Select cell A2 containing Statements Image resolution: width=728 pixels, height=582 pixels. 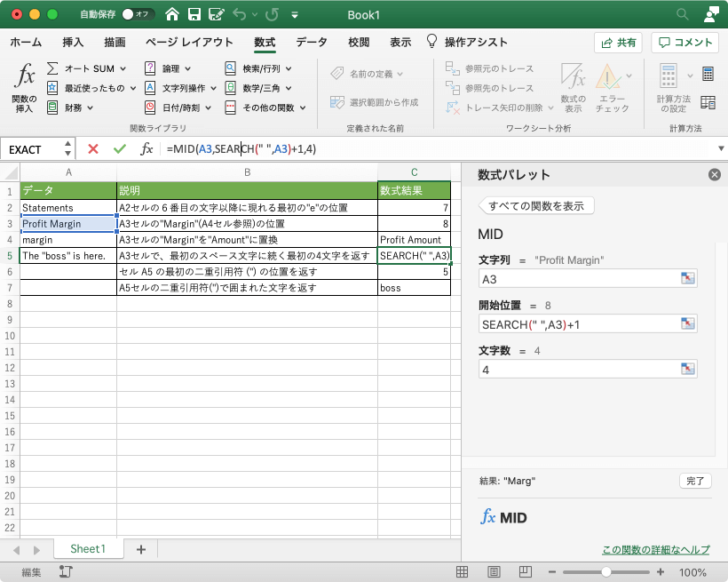tap(68, 208)
